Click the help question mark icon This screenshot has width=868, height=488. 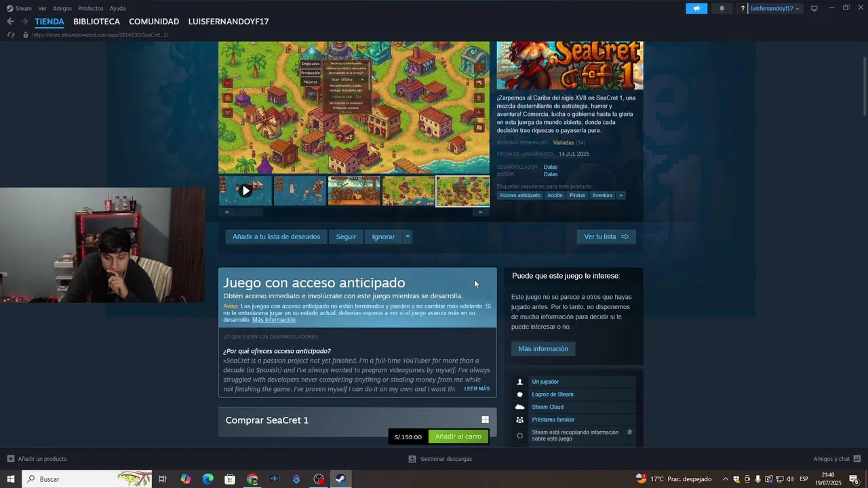pos(743,9)
